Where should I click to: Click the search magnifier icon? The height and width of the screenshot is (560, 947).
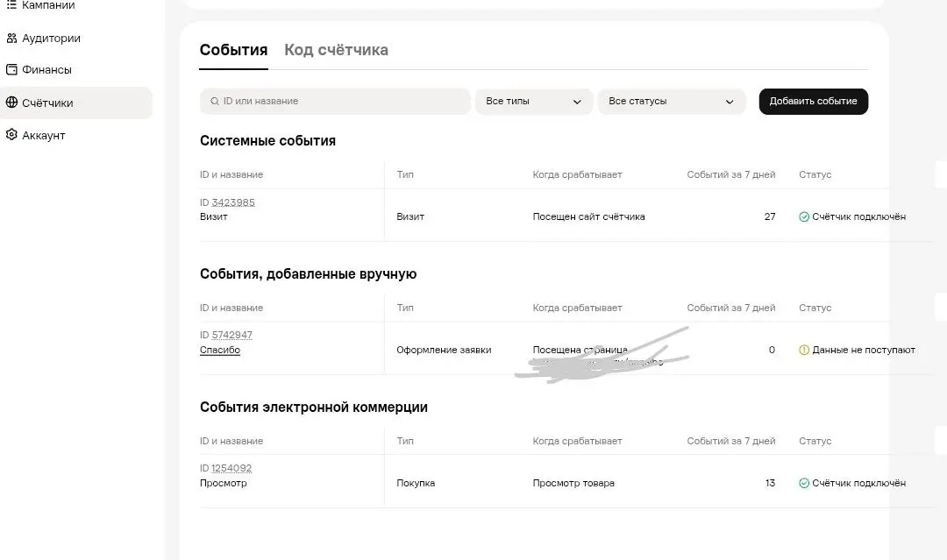pyautogui.click(x=215, y=102)
